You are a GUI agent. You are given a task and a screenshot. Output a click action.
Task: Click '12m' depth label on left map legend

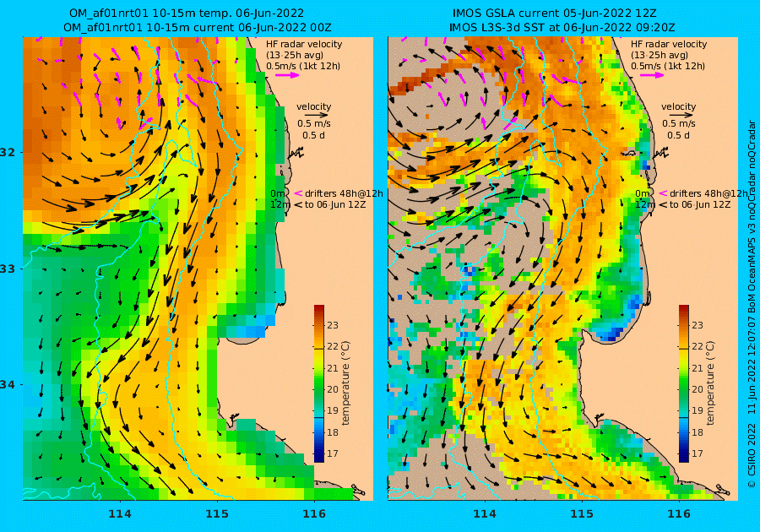pos(280,204)
